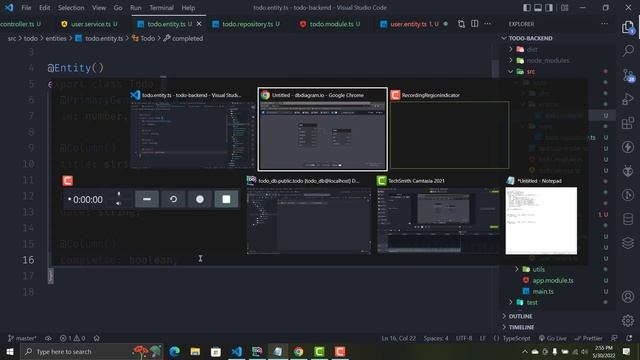The image size is (640, 360).
Task: Open the Source Control view
Action: (x=628, y=75)
